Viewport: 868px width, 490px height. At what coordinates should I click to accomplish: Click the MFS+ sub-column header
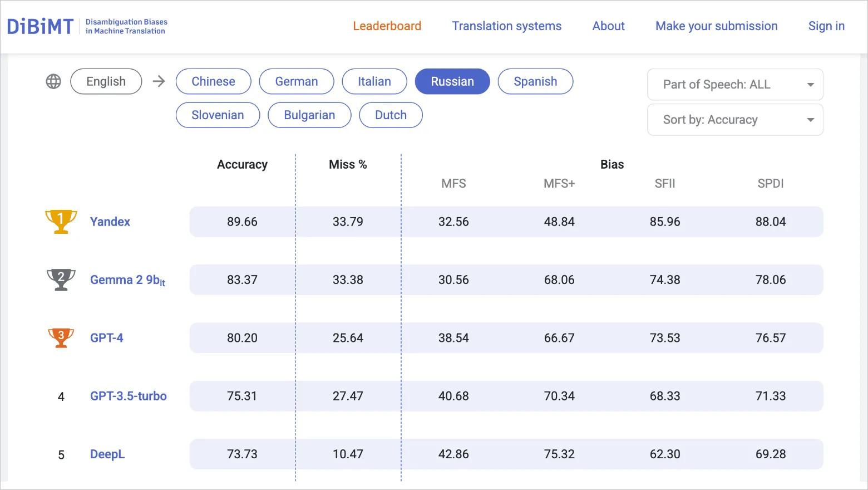(559, 183)
